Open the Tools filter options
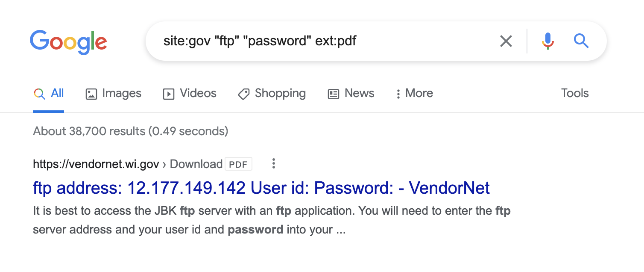This screenshot has height=272, width=644. click(x=575, y=93)
